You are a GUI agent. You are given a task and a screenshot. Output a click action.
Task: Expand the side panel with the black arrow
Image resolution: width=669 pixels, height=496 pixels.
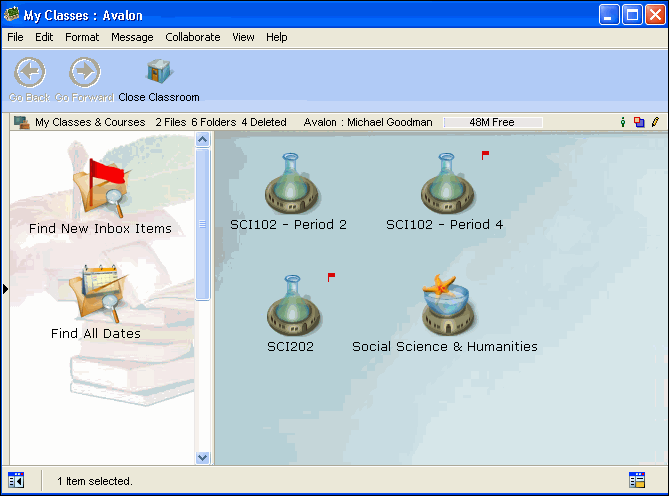tap(5, 289)
